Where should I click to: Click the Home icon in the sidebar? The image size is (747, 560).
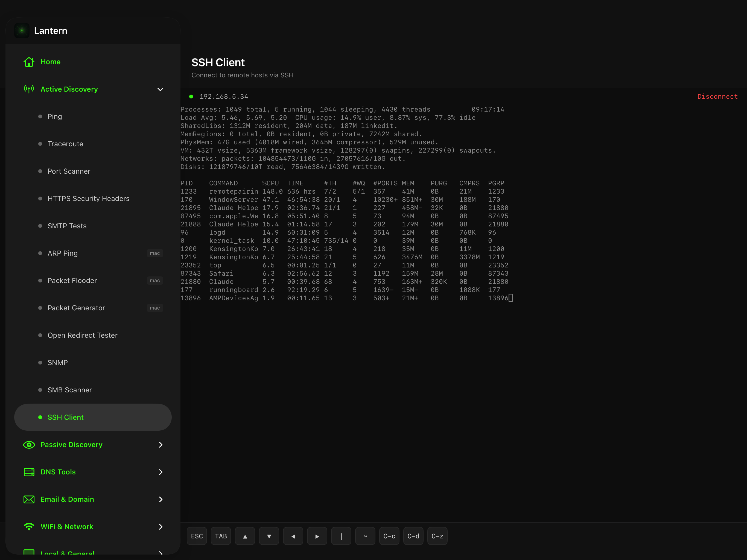pos(29,62)
